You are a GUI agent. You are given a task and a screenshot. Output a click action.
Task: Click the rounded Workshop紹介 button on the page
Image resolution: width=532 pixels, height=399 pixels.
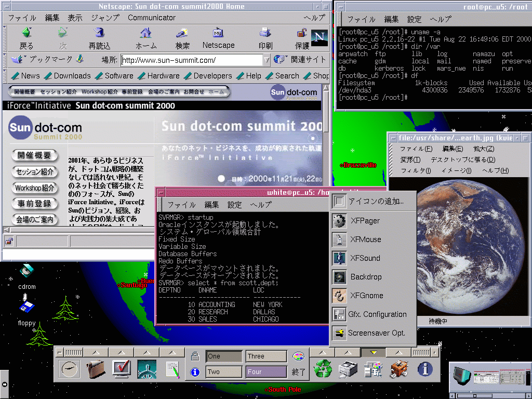click(34, 188)
